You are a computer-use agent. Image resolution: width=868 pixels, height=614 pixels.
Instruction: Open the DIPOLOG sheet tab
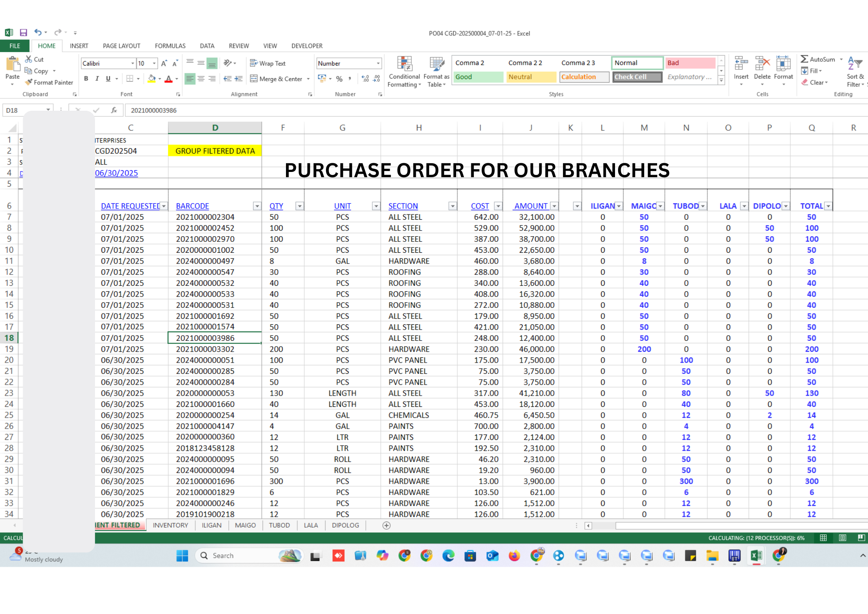coord(345,525)
